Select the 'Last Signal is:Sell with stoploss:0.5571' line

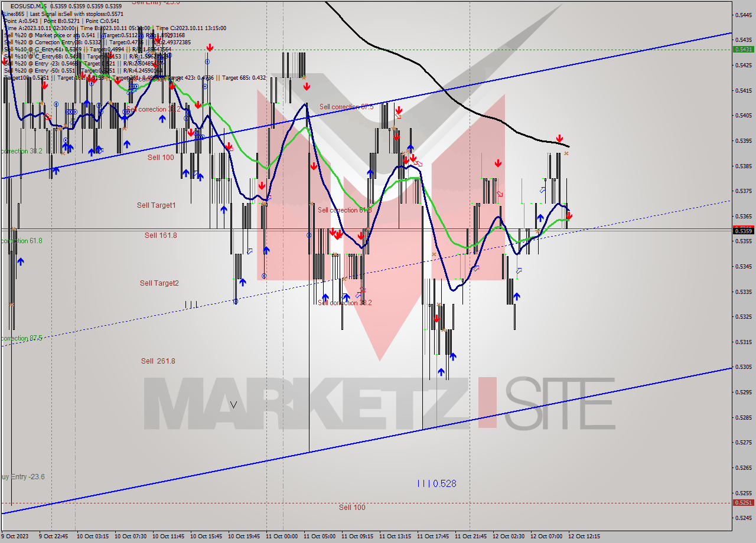tap(76, 14)
